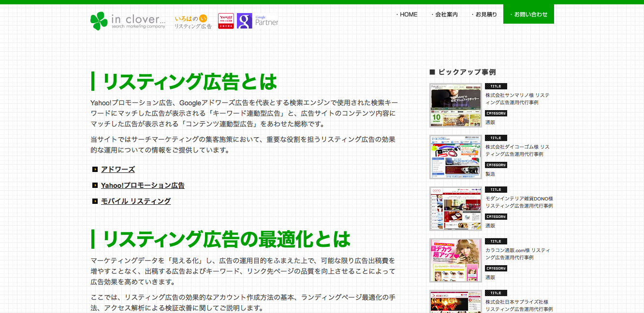This screenshot has height=313, width=644.
Task: Click 製造 category under ダイコーゴム case
Action: click(x=490, y=174)
